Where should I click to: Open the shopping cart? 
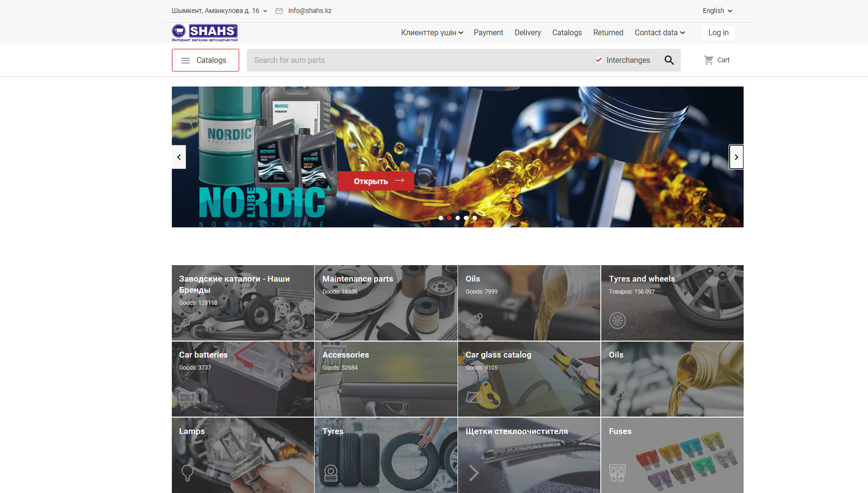coord(717,60)
